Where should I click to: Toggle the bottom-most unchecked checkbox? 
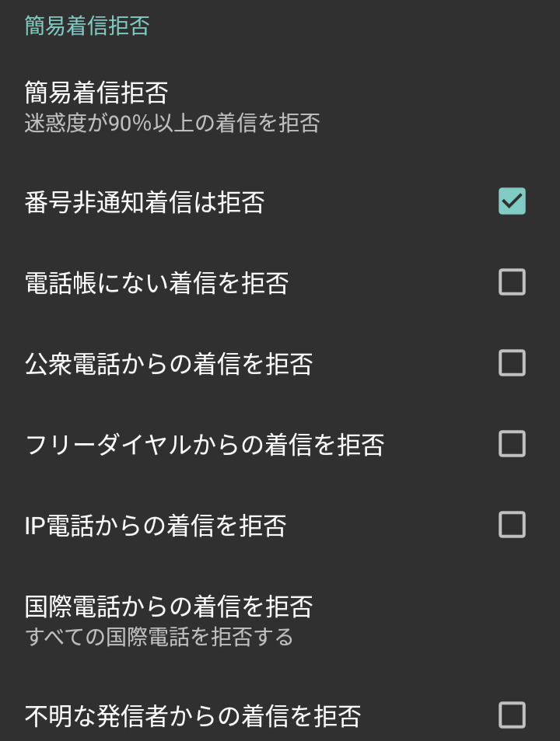pyautogui.click(x=512, y=715)
